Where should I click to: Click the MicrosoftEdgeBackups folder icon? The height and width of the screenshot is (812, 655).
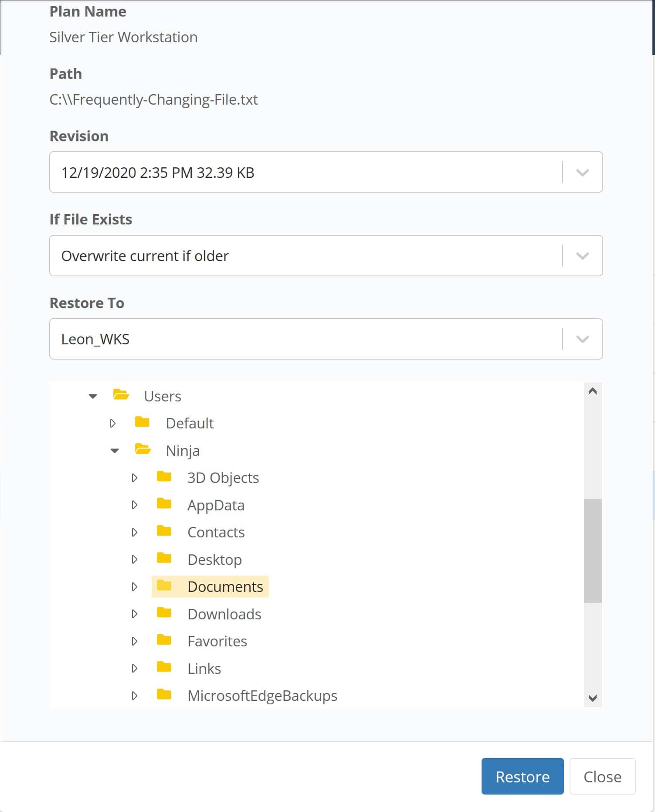[164, 695]
